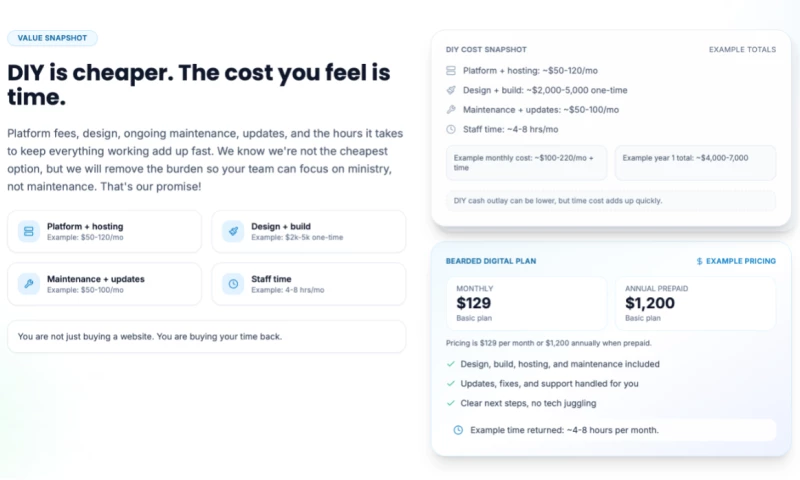Click clock icon beside Staff time cost line
This screenshot has height=480, width=800.
click(451, 129)
